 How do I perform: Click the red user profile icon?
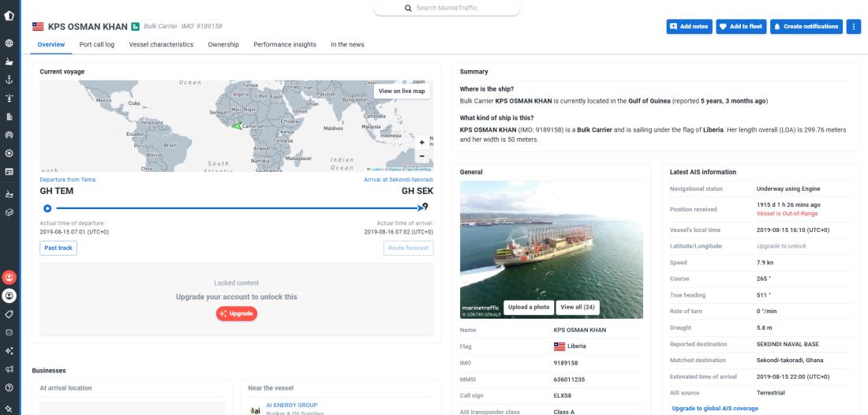tap(9, 277)
